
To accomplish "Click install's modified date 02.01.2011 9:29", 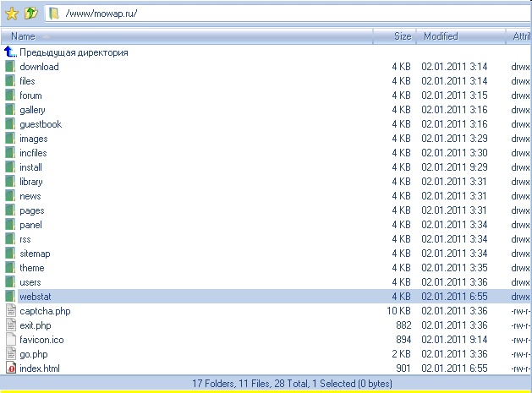I will coord(454,167).
